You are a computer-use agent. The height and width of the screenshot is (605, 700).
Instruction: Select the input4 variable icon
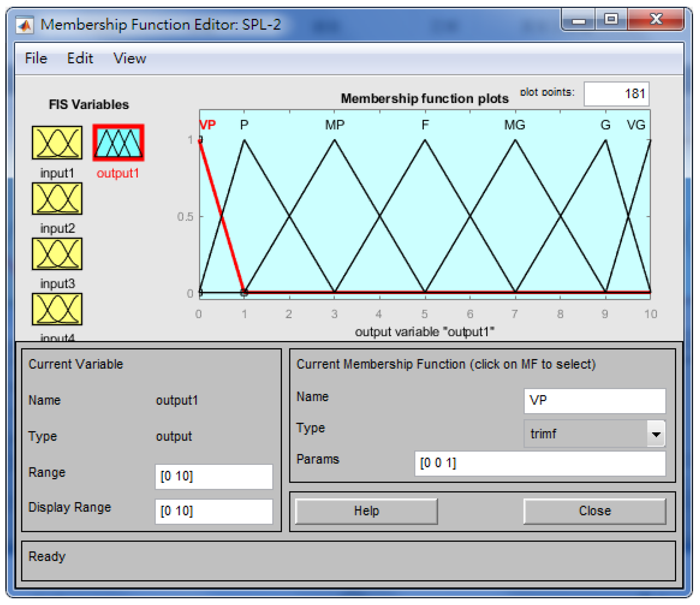click(57, 309)
